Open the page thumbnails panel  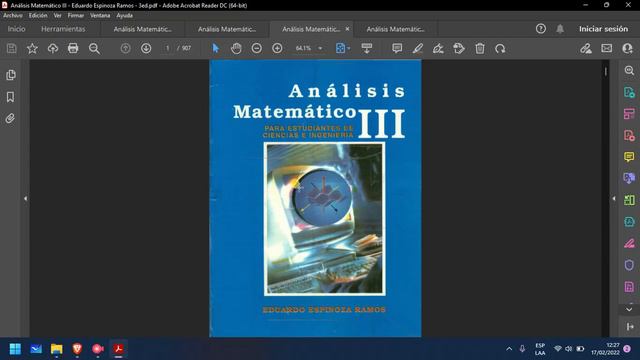tap(11, 75)
